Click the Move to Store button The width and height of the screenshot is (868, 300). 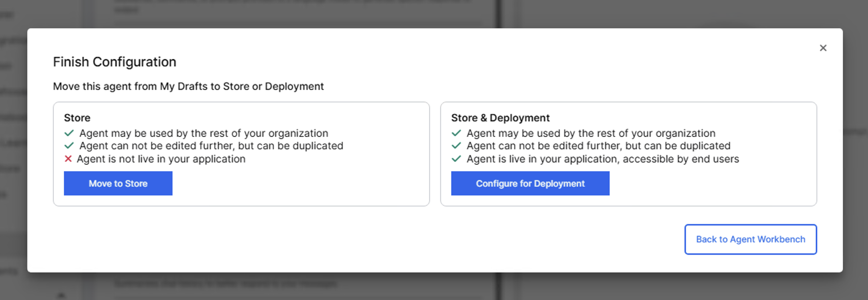(x=118, y=183)
